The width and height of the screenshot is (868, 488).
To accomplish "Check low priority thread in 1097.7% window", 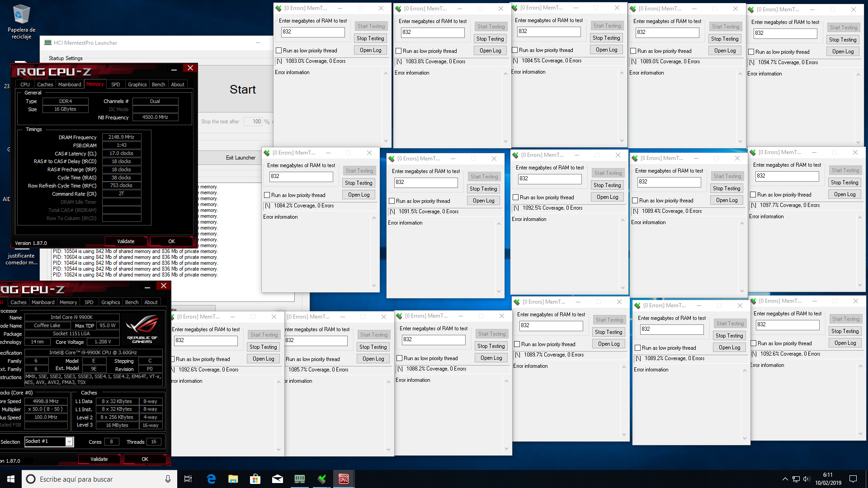I will [753, 195].
